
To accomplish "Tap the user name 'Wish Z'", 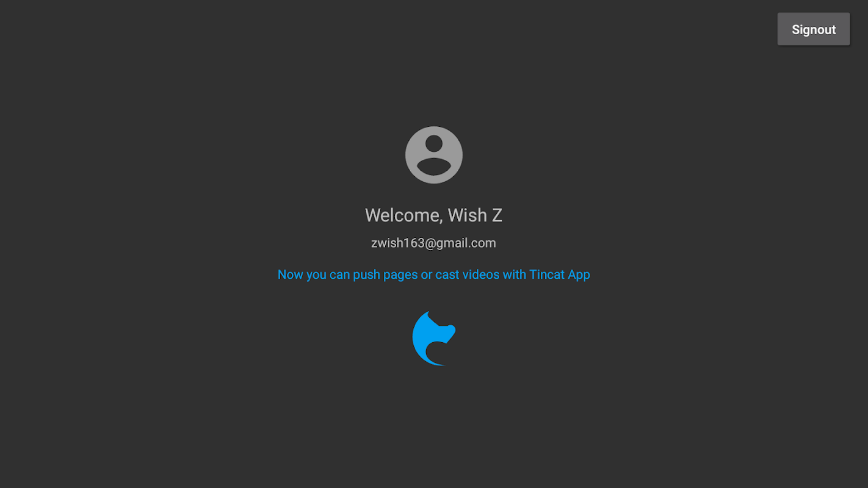I will coord(475,215).
